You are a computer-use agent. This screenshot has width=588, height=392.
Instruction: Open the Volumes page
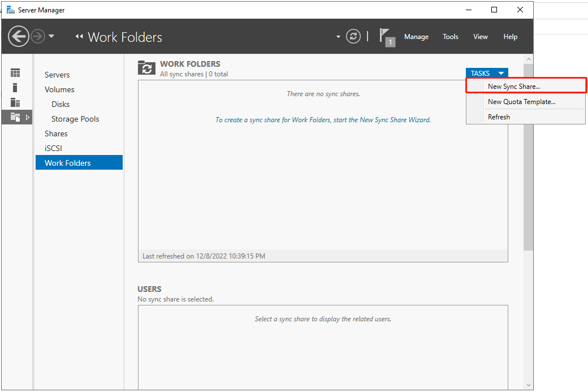(x=59, y=89)
